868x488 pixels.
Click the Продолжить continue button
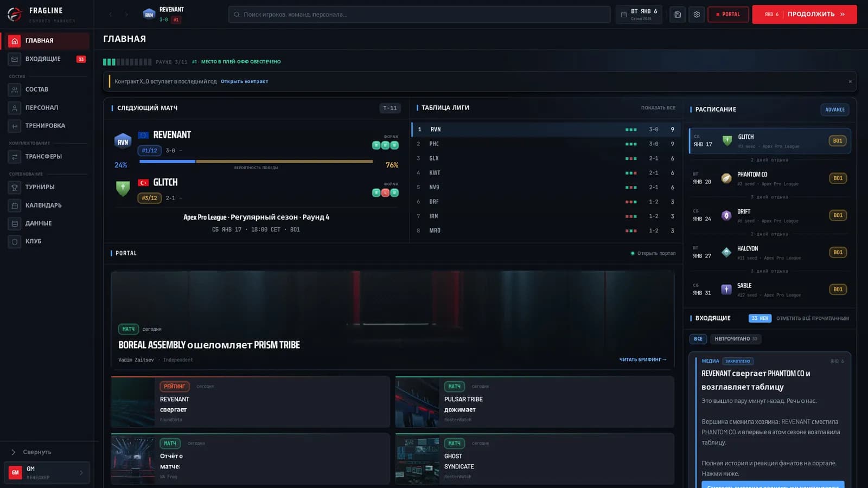tap(805, 15)
